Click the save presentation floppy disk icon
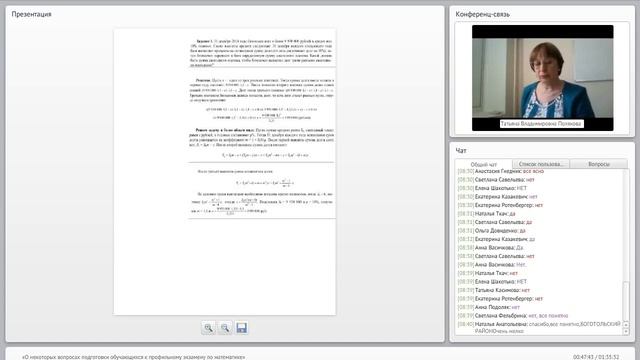 (x=242, y=328)
